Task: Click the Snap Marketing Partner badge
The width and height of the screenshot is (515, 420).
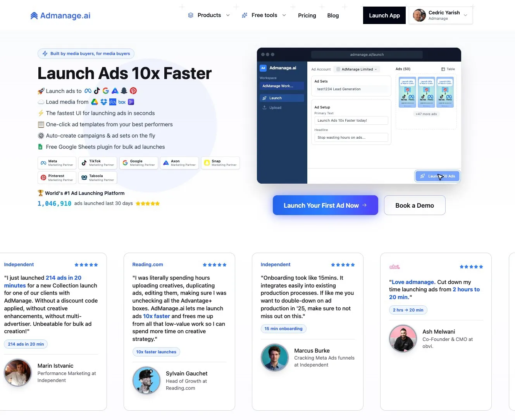Action: pyautogui.click(x=220, y=163)
